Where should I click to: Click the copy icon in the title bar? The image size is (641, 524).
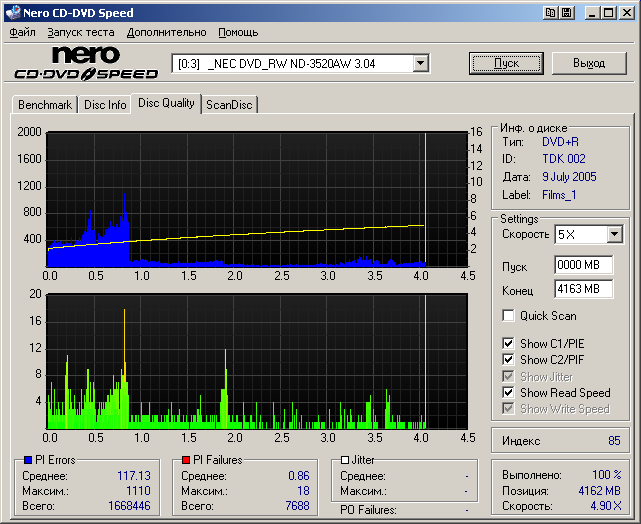(x=551, y=13)
